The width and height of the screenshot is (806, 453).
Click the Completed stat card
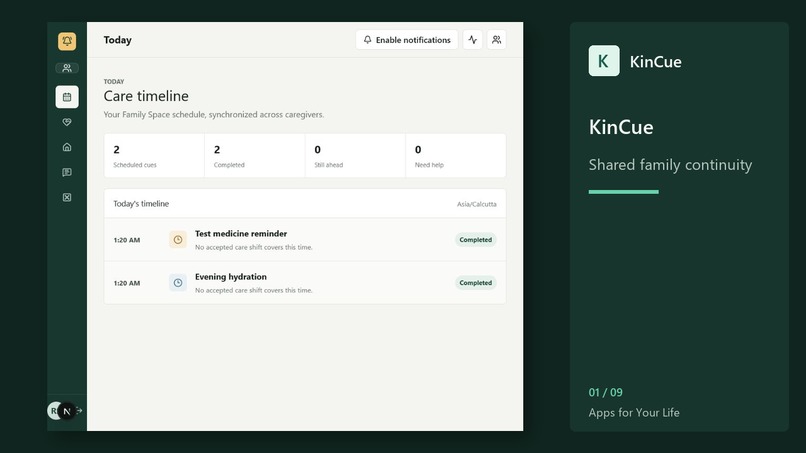(254, 156)
